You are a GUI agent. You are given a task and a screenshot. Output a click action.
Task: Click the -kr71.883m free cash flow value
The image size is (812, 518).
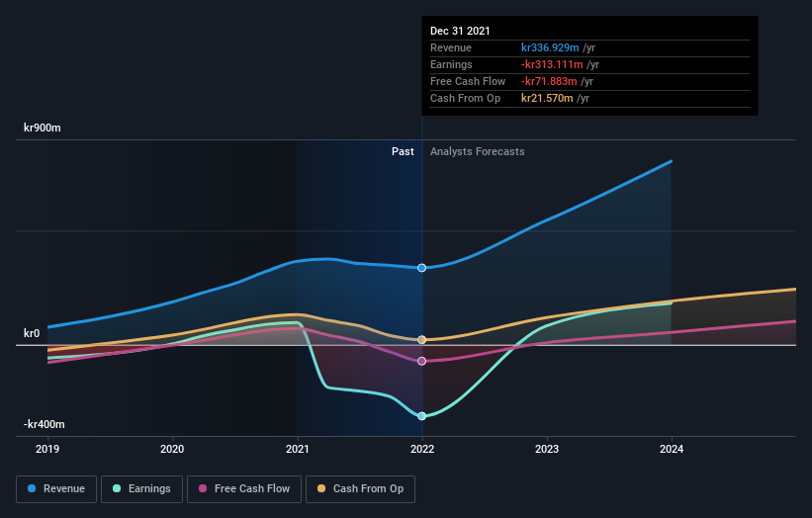coord(549,81)
